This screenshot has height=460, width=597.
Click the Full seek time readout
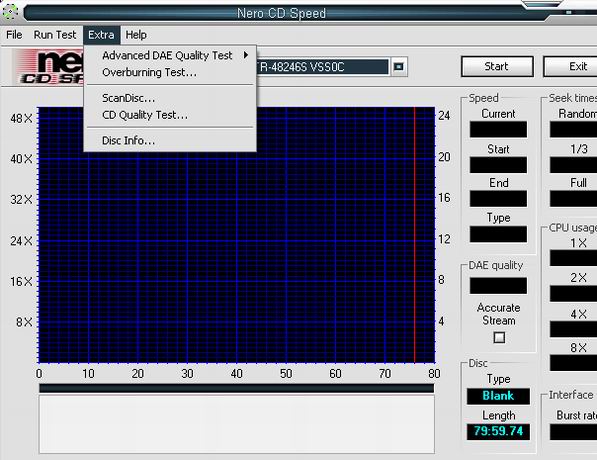(x=573, y=199)
